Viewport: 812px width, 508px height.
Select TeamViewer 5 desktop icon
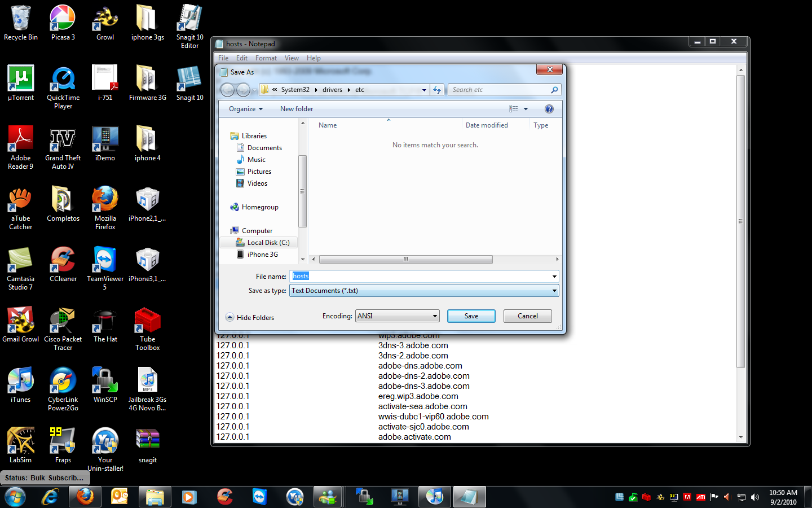[105, 268]
